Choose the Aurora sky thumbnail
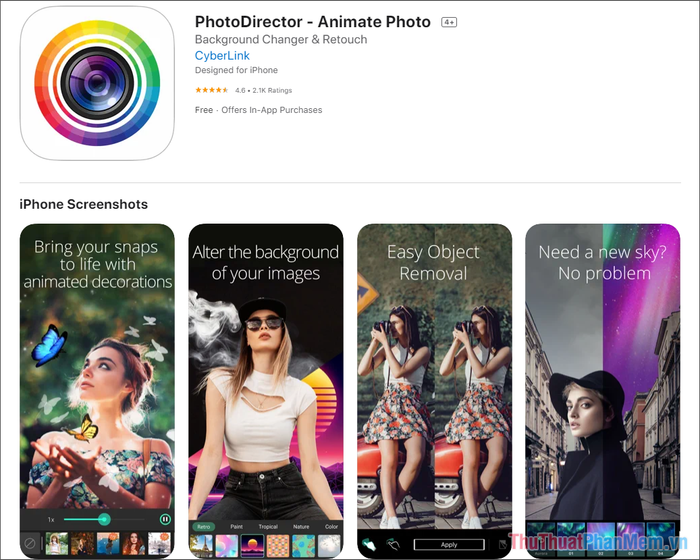 pyautogui.click(x=541, y=539)
